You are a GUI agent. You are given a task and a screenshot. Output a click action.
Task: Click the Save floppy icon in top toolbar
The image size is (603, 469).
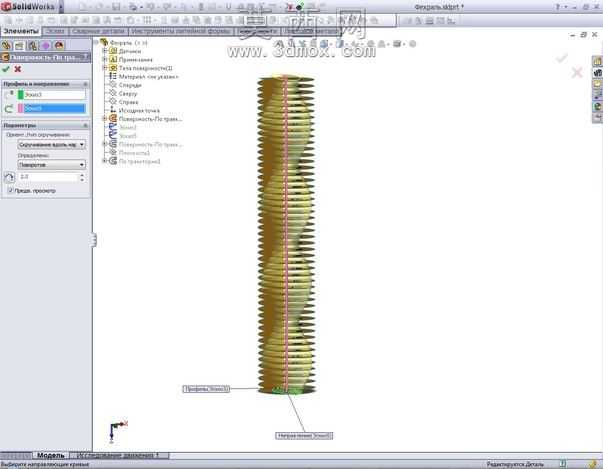tap(116, 7)
